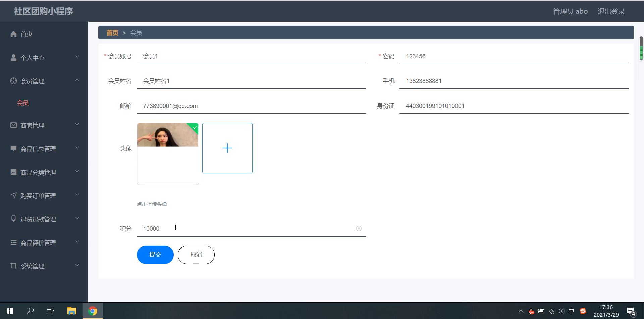Viewport: 644px width, 319px height.
Task: Toggle the 中 input language indicator
Action: [x=571, y=311]
